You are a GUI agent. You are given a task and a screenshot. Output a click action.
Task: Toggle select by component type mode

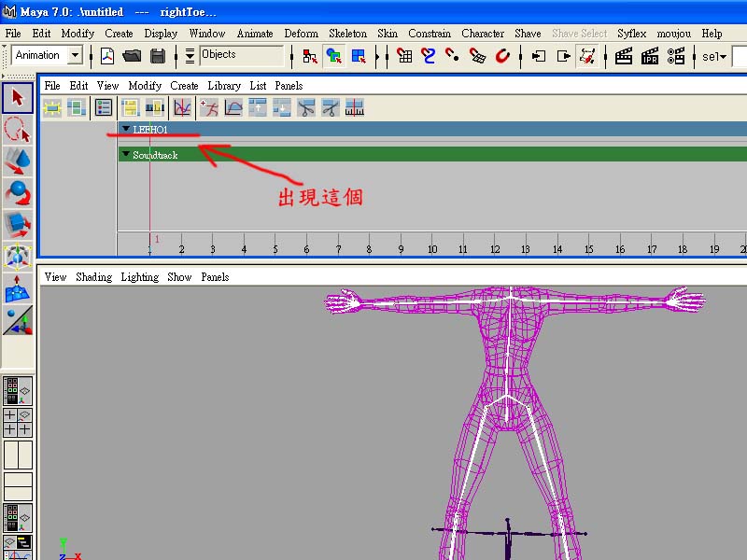tap(359, 56)
